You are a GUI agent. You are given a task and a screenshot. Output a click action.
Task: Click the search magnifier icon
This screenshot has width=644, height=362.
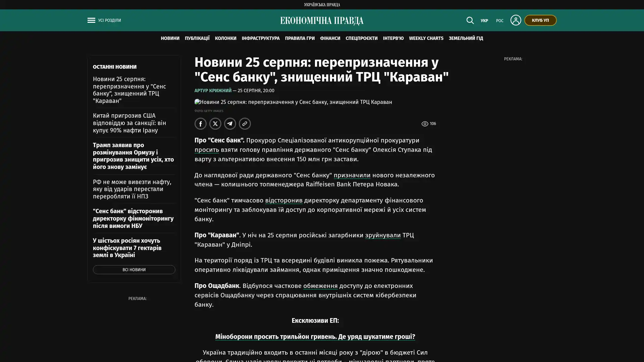(x=470, y=20)
